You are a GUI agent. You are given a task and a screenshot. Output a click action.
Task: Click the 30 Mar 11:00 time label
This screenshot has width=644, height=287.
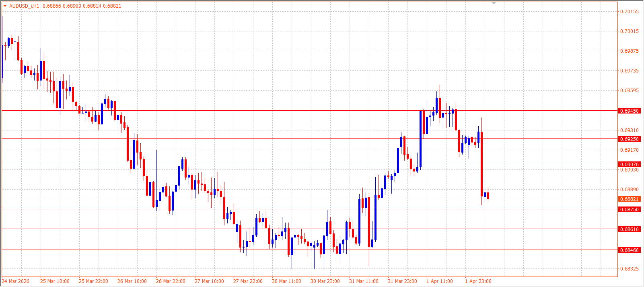click(x=286, y=281)
